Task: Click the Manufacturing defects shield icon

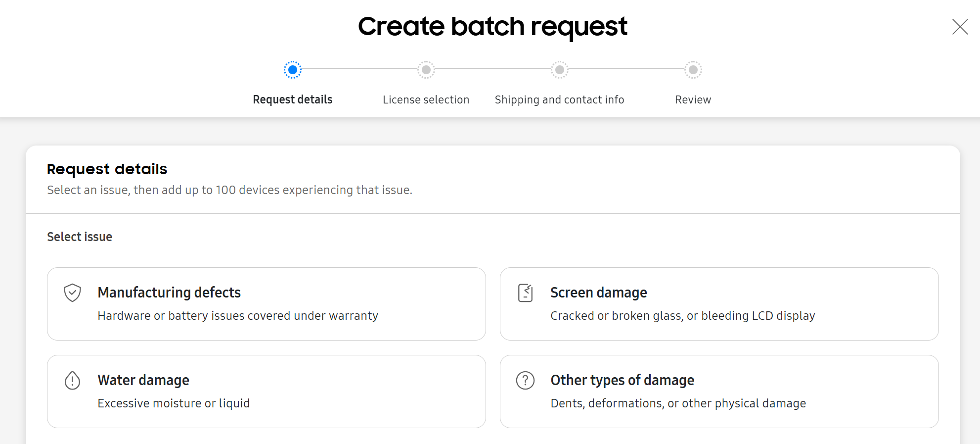Action: [72, 293]
